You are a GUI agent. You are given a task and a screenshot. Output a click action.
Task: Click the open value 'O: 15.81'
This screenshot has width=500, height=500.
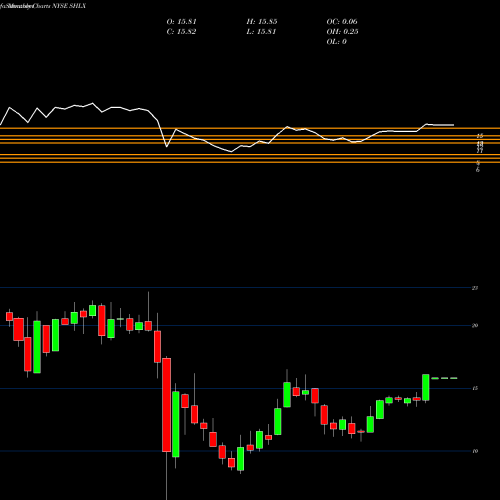(181, 22)
